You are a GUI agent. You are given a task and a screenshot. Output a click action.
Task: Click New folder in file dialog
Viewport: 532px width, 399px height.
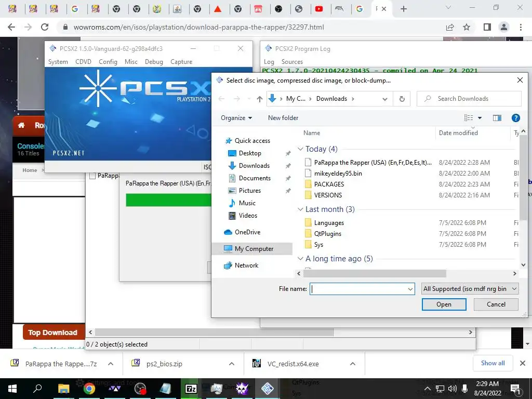point(283,118)
